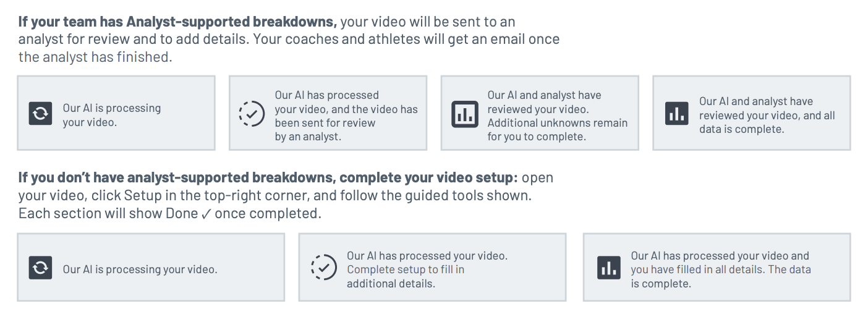
Task: Click the bold 'If your team has Analyst-supported breakdowns' heading
Action: [x=177, y=22]
